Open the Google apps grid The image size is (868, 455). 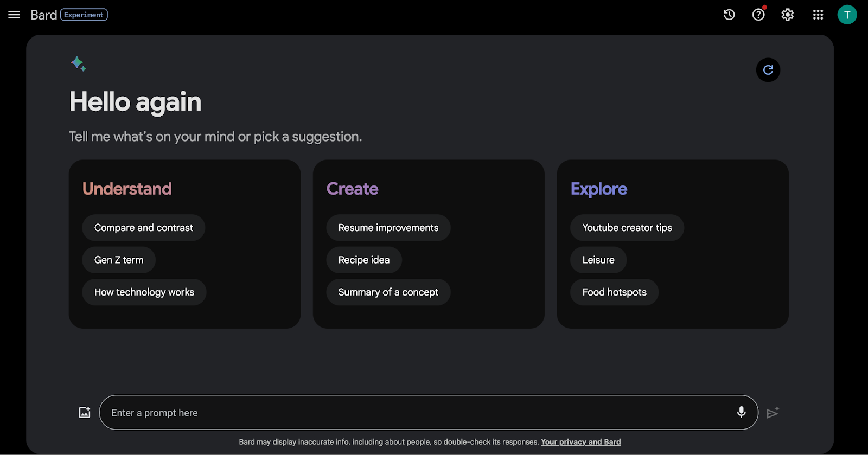pyautogui.click(x=818, y=15)
